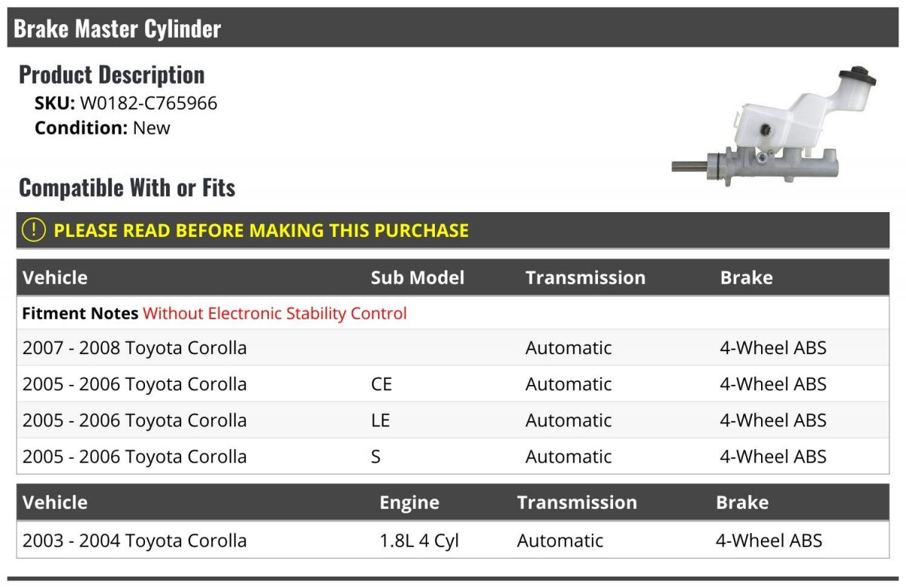The width and height of the screenshot is (906, 588).
Task: Click the Without Electronic Stability Control note
Action: pyautogui.click(x=275, y=313)
